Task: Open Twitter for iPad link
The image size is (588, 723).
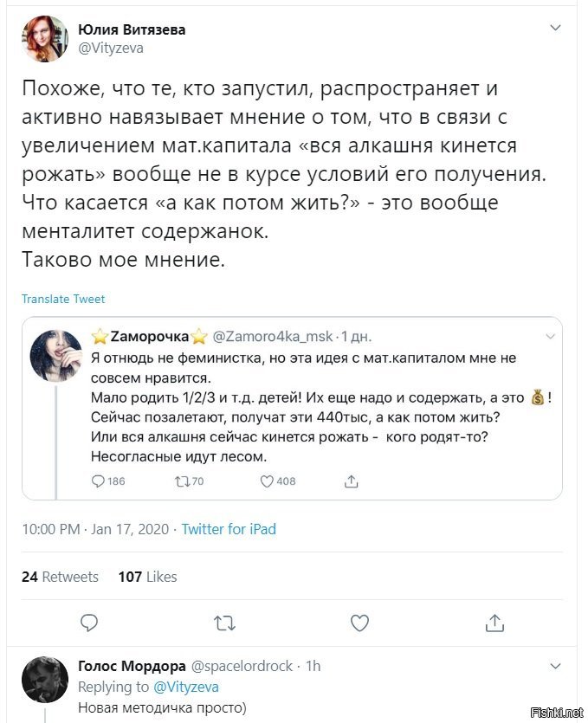Action: [229, 529]
